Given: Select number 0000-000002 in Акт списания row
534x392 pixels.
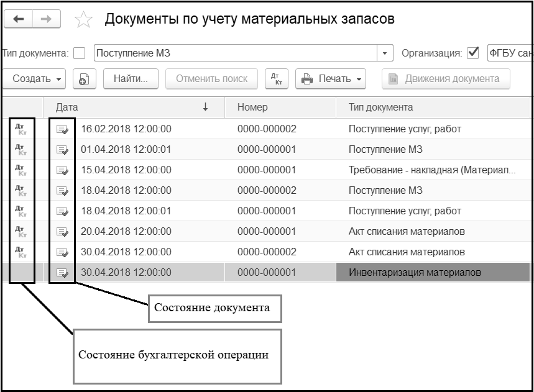Looking at the screenshot, I should [267, 252].
